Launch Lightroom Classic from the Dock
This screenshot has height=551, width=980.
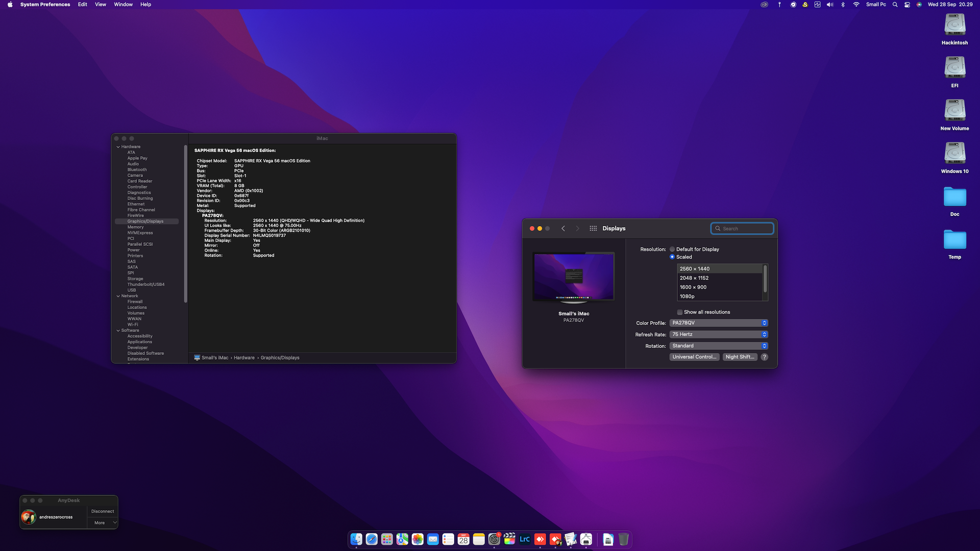(525, 539)
